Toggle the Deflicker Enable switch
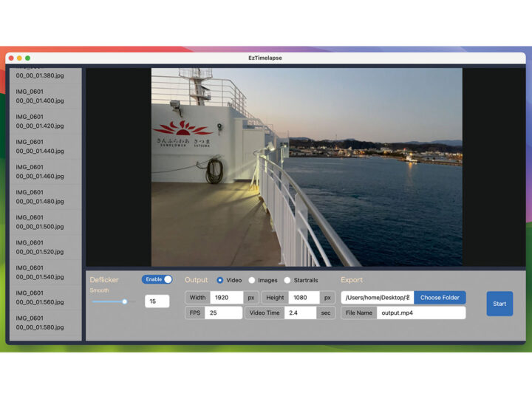 pos(157,279)
